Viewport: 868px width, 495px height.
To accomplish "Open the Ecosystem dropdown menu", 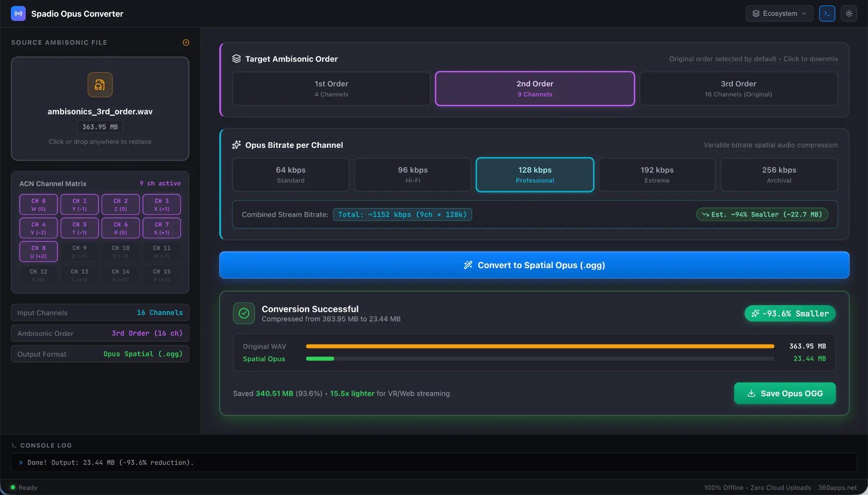I will pos(779,14).
